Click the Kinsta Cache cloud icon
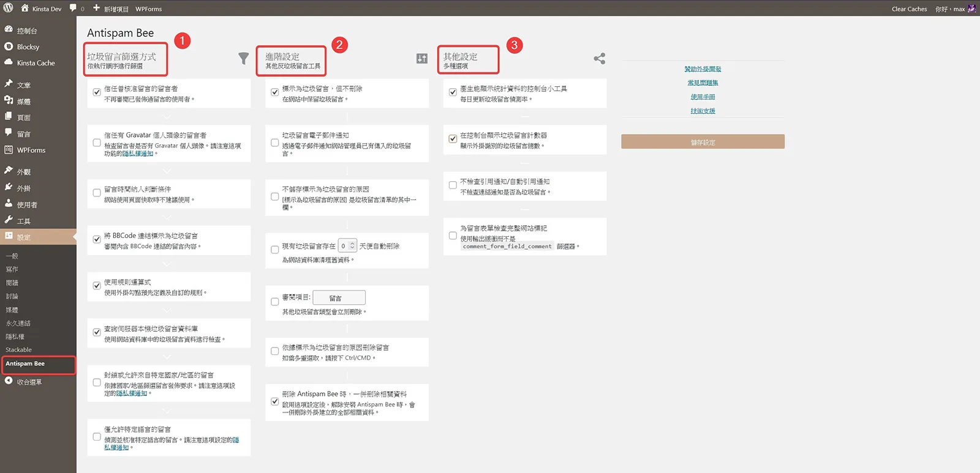The image size is (980, 473). (x=9, y=62)
